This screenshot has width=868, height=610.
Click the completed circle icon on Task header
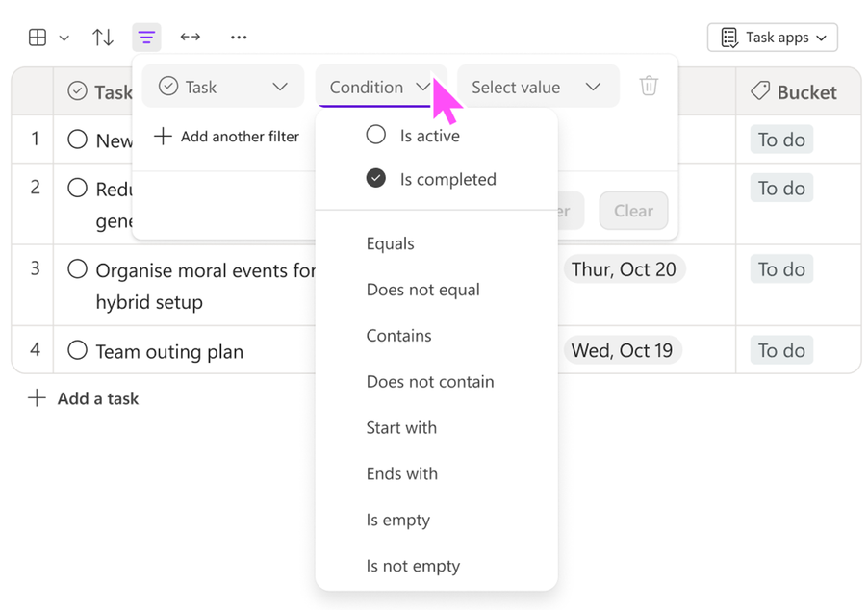coord(76,91)
